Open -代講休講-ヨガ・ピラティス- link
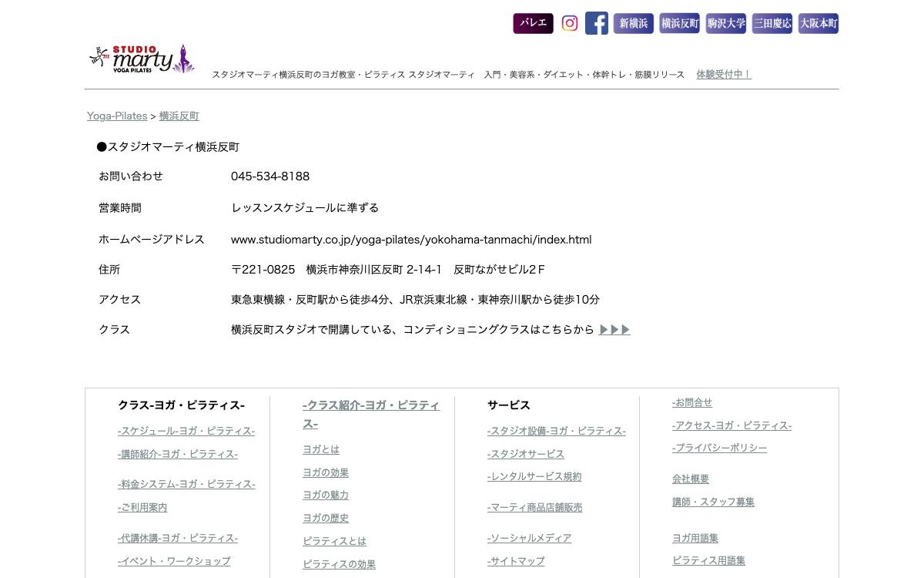The image size is (924, 578). [178, 539]
